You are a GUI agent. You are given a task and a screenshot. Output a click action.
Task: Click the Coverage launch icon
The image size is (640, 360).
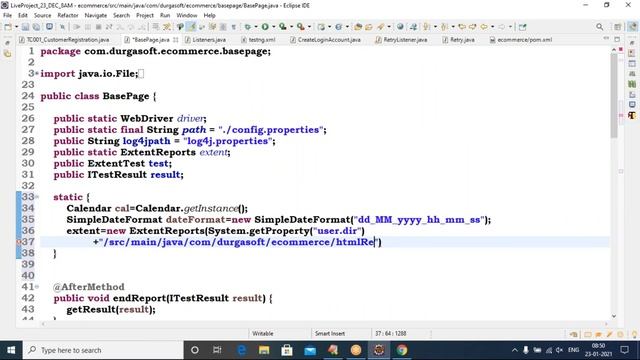(x=282, y=27)
